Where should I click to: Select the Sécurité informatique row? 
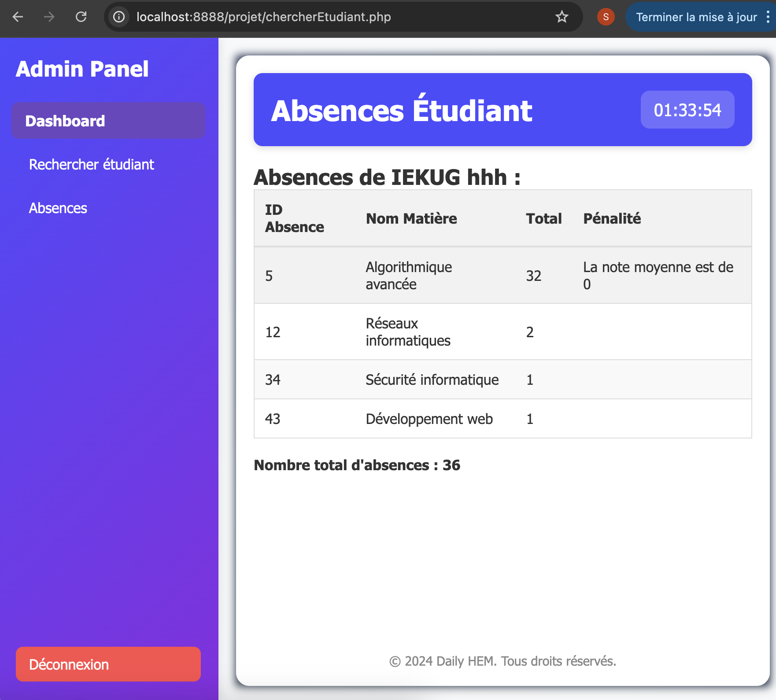point(502,379)
